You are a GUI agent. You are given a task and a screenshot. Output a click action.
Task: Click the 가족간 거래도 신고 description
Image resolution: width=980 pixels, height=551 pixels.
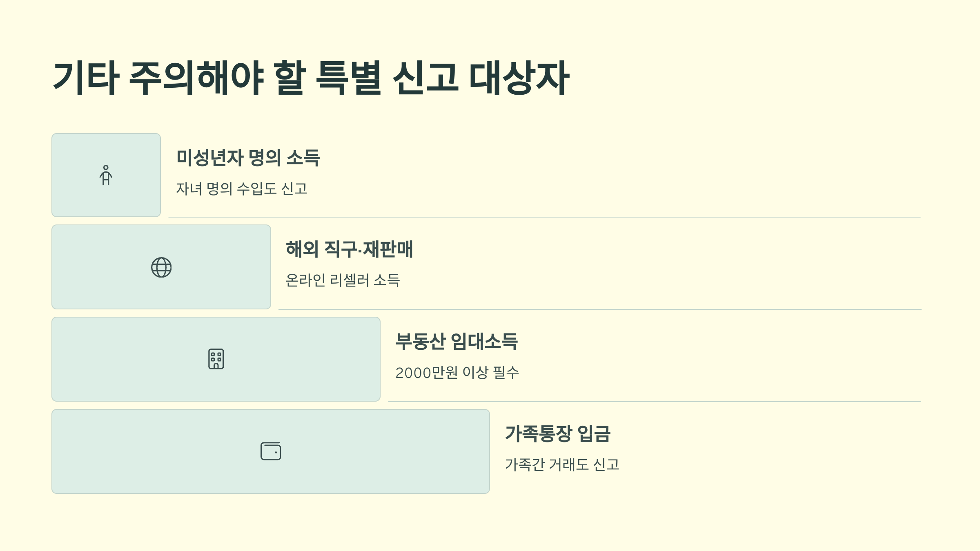pyautogui.click(x=562, y=464)
